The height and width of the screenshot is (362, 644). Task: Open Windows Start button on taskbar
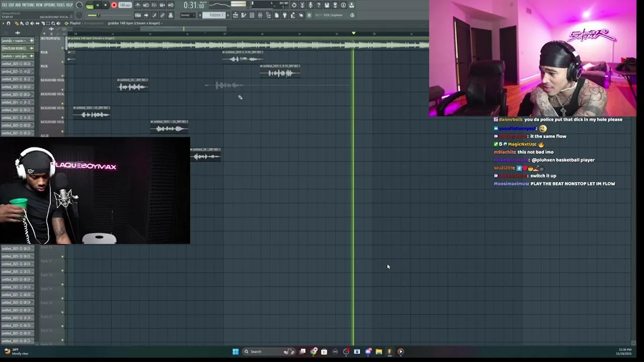(235, 351)
